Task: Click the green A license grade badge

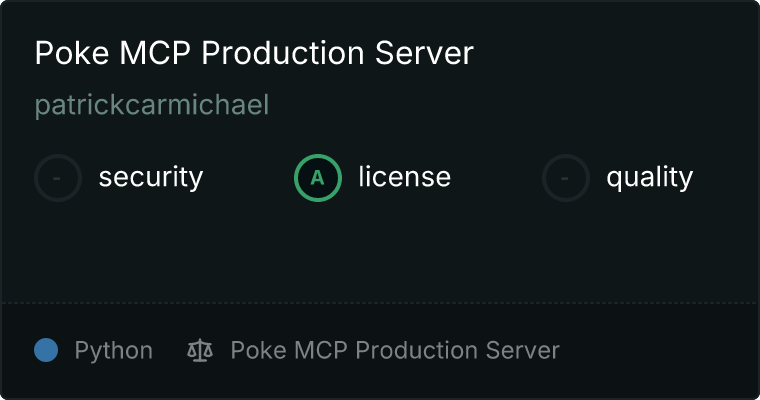Action: (x=317, y=178)
